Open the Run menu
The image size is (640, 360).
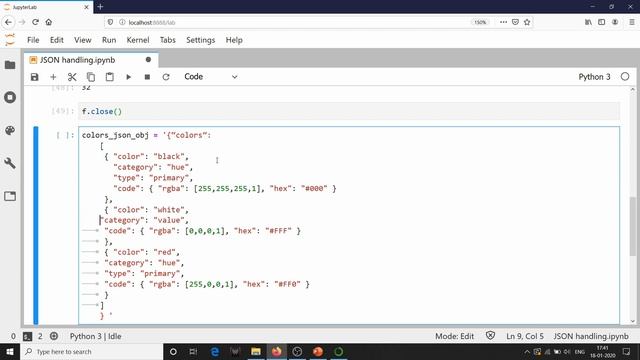(x=109, y=40)
